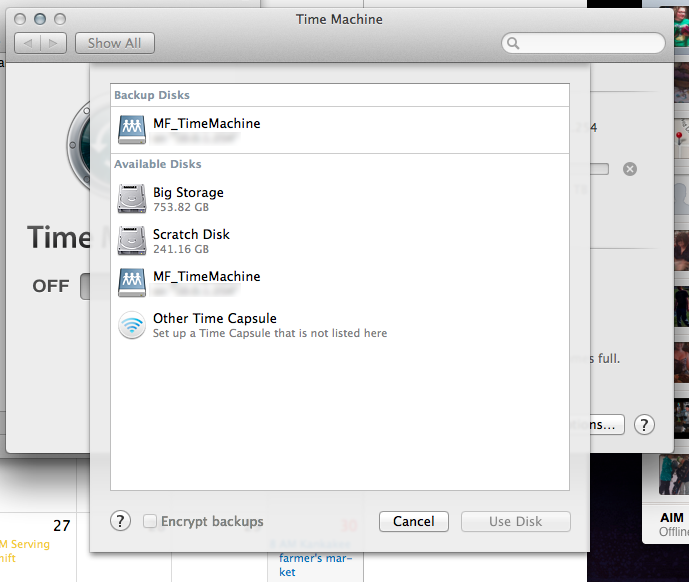This screenshot has width=689, height=582.
Task: Open Time Machine help button beside Options
Action: click(x=644, y=425)
